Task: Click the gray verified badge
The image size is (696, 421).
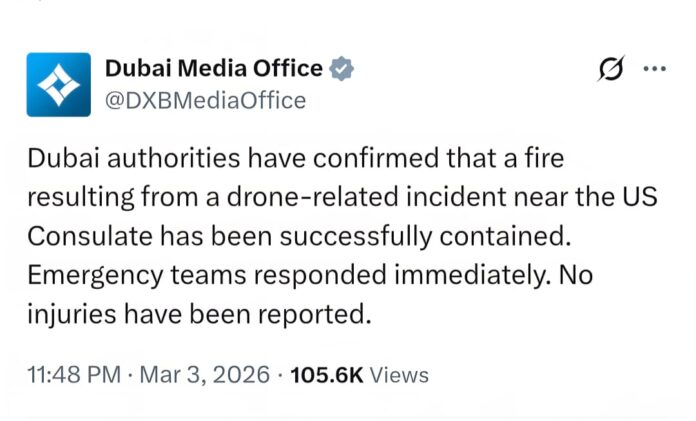Action: 342,69
